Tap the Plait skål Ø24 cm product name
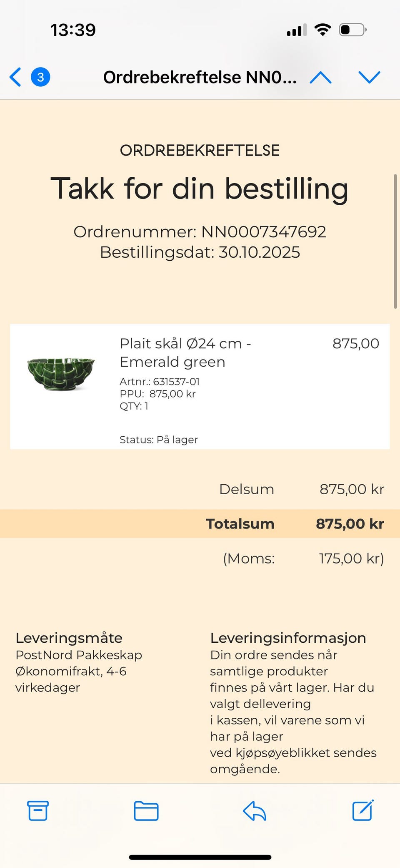 pyautogui.click(x=185, y=352)
